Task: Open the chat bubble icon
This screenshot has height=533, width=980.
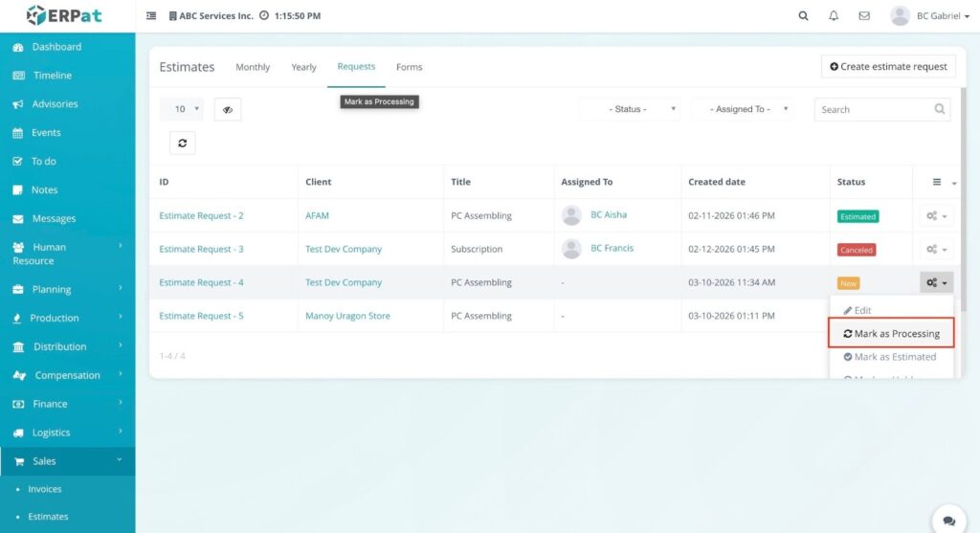Action: coord(948,521)
